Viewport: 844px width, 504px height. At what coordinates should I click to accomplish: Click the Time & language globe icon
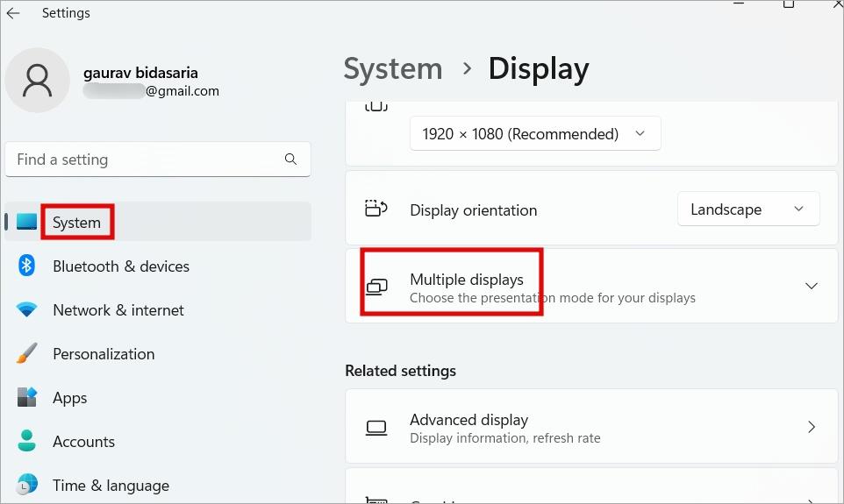click(26, 484)
